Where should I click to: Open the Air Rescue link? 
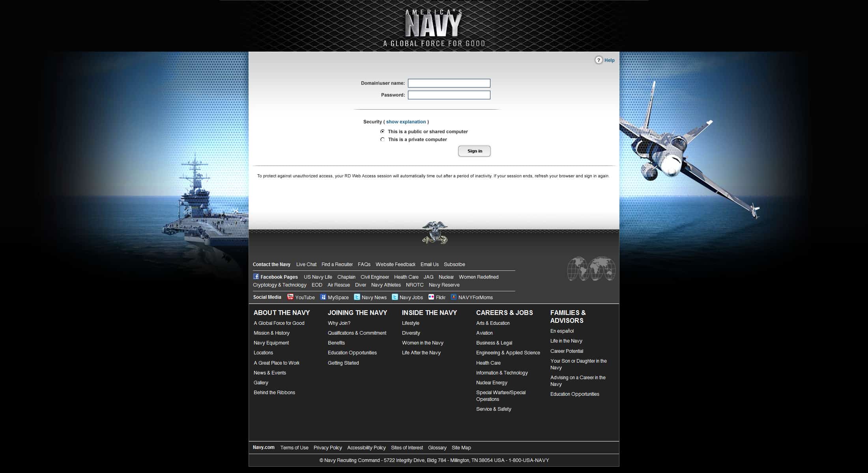coord(339,285)
